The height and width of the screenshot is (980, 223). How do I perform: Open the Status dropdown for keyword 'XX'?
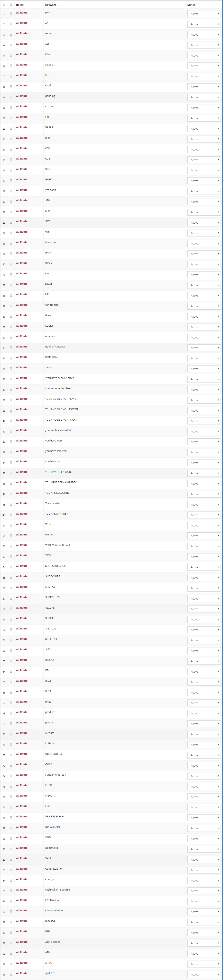tap(204, 24)
